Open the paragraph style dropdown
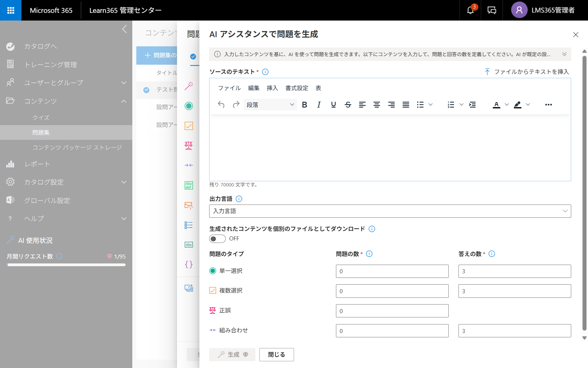Screen dimensions: 588x368 [x=270, y=105]
